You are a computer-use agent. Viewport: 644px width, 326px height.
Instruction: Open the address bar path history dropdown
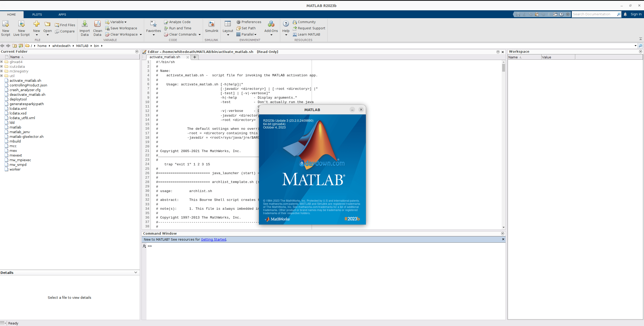pyautogui.click(x=635, y=46)
